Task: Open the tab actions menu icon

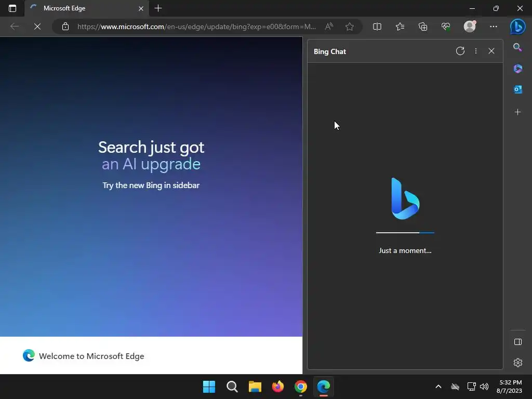Action: (12, 8)
